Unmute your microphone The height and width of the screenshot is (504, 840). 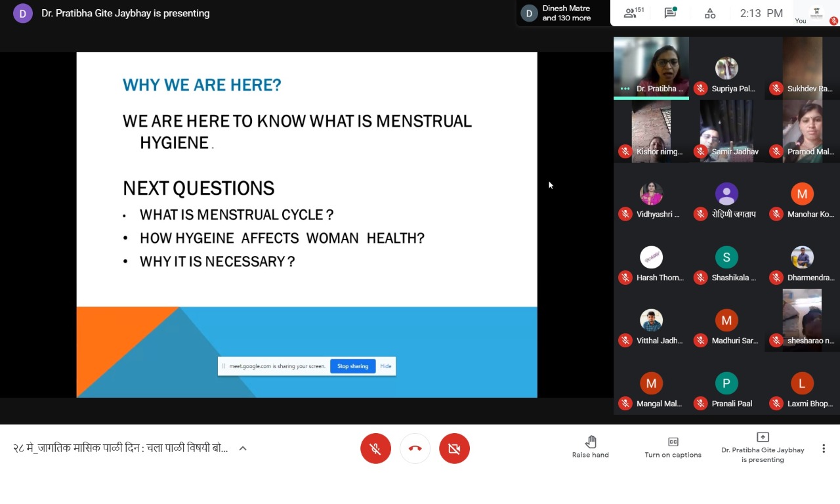point(375,449)
